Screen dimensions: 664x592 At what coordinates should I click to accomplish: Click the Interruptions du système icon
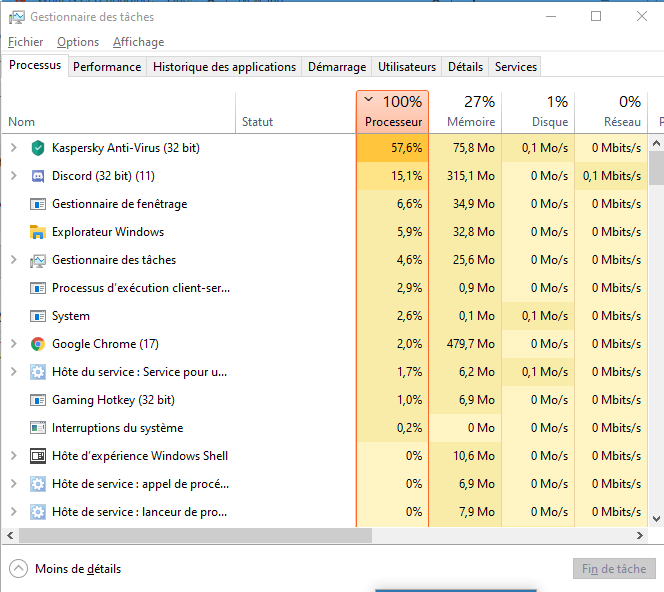(x=38, y=428)
